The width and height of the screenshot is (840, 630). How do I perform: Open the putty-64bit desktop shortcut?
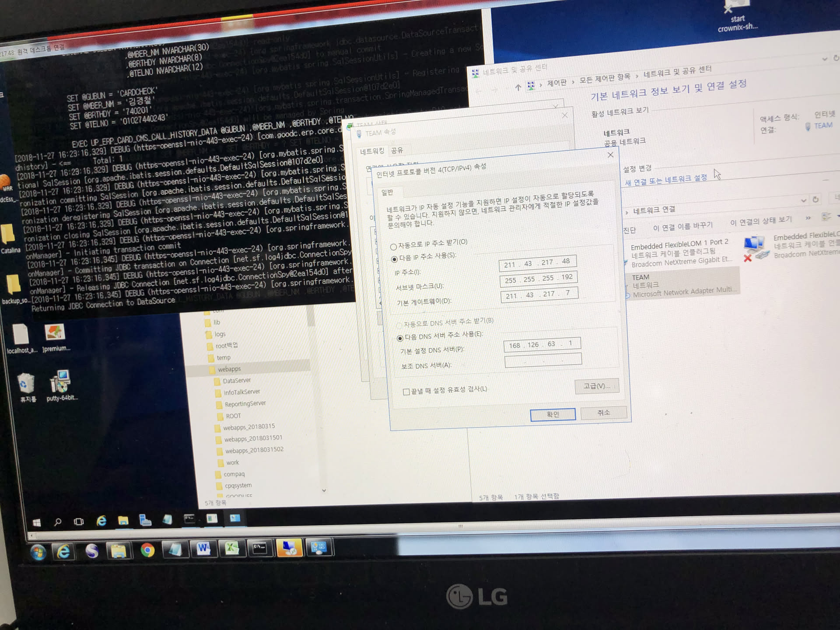pos(60,382)
